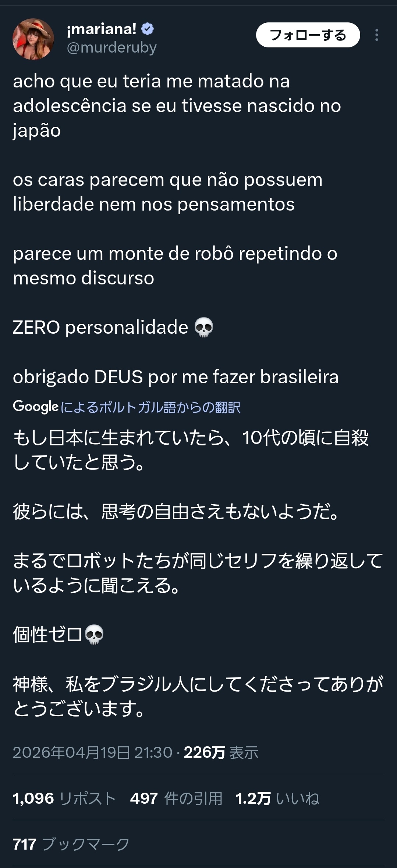The image size is (397, 868).
Task: Click the blue verified badge
Action: pos(148,29)
